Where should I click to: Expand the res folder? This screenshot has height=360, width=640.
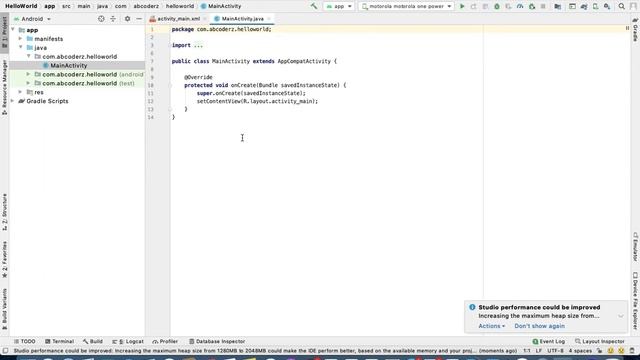pyautogui.click(x=20, y=92)
